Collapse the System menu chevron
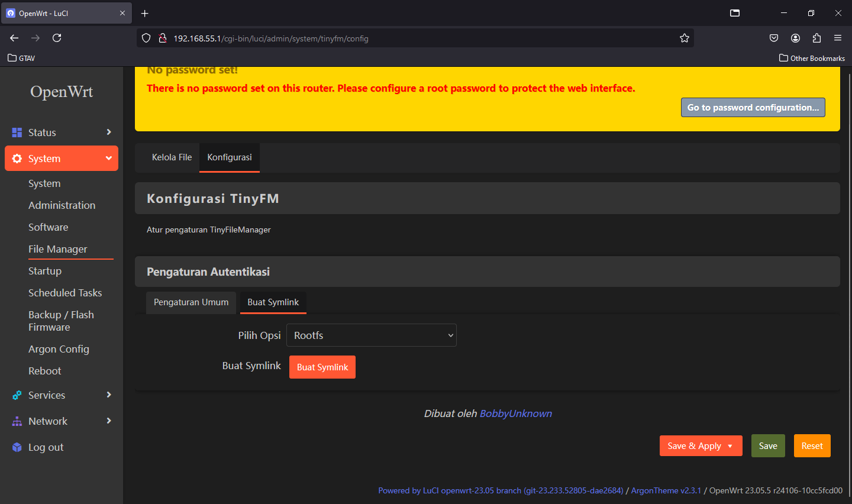This screenshot has height=504, width=852. pos(109,158)
